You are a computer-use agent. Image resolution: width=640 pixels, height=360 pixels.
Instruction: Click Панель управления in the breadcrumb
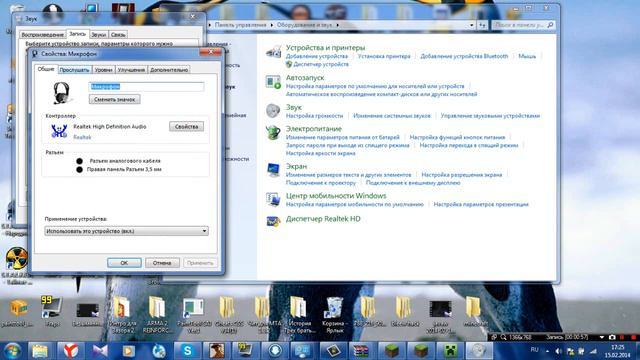pyautogui.click(x=240, y=25)
